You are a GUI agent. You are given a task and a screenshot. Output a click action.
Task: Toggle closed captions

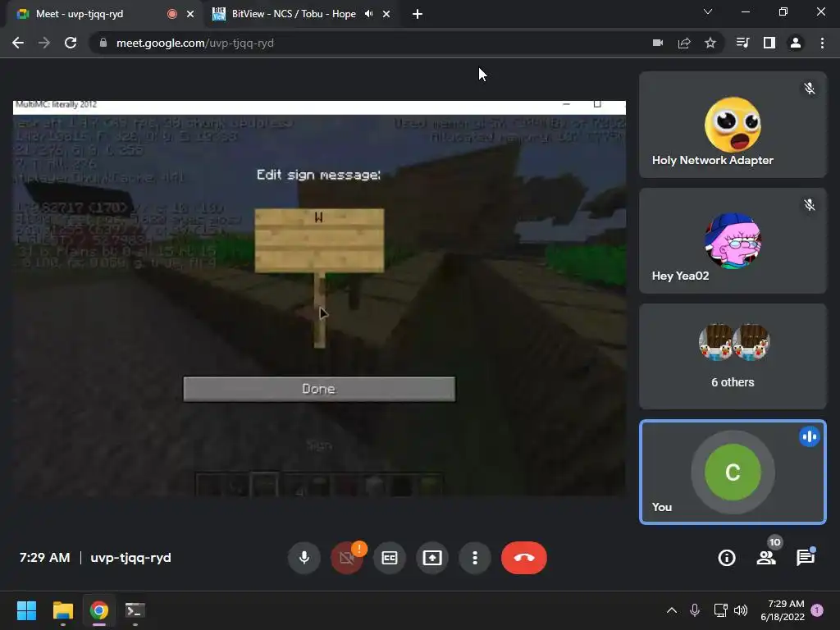coord(390,558)
